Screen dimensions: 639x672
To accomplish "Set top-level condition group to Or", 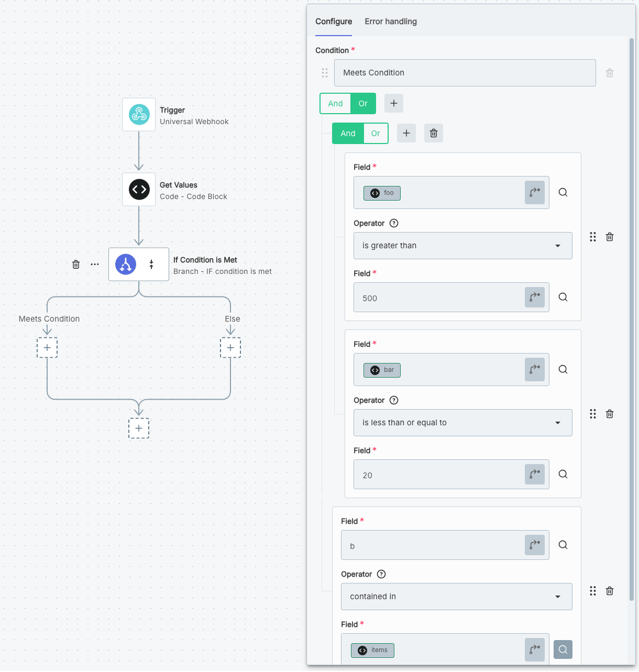I will tap(363, 104).
